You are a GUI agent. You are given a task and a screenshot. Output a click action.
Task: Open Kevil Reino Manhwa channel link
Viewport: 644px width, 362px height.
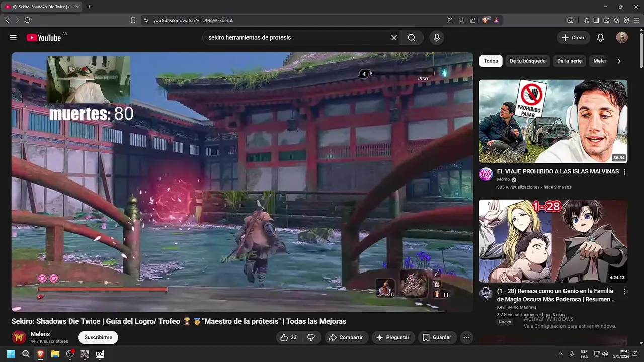pos(516,307)
